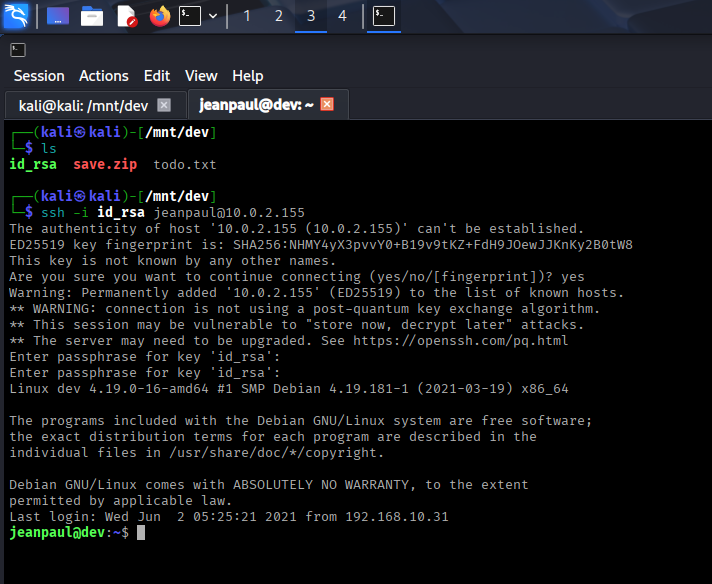The height and width of the screenshot is (584, 712).
Task: Click the id_rsa file name in ls output
Action: 33,164
